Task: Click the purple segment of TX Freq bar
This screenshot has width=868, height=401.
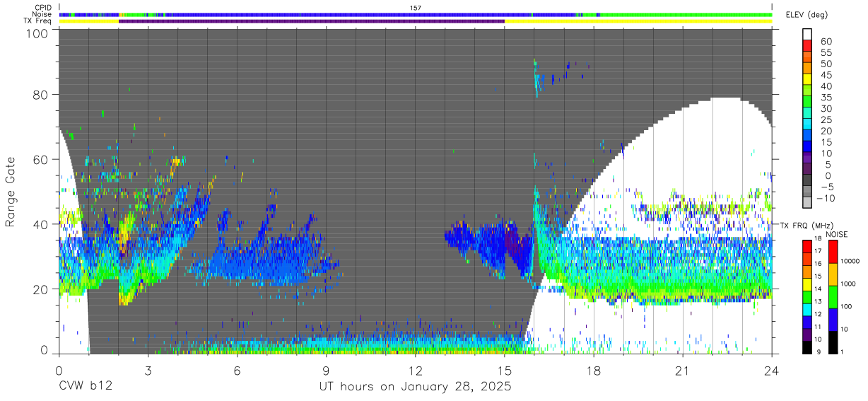Action: click(x=312, y=21)
